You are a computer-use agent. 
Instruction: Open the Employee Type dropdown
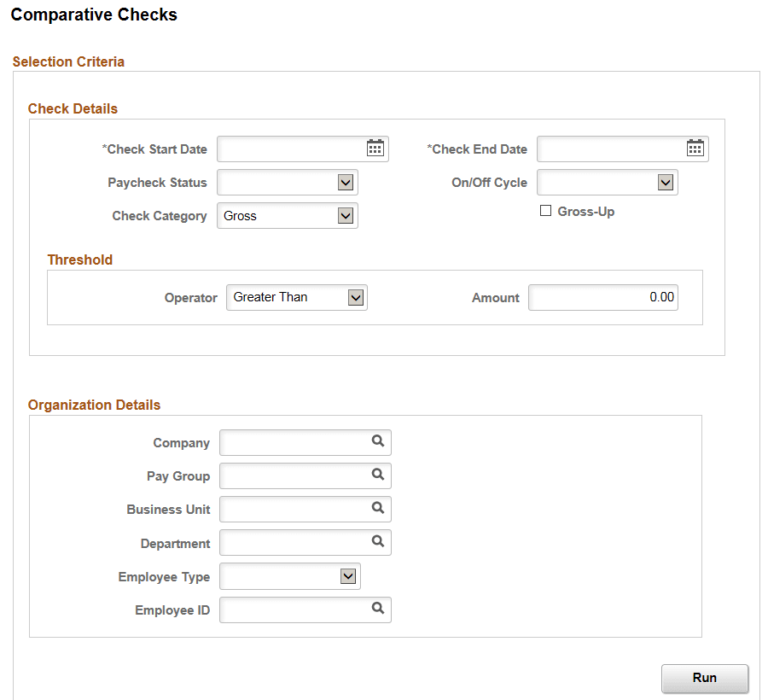point(348,576)
